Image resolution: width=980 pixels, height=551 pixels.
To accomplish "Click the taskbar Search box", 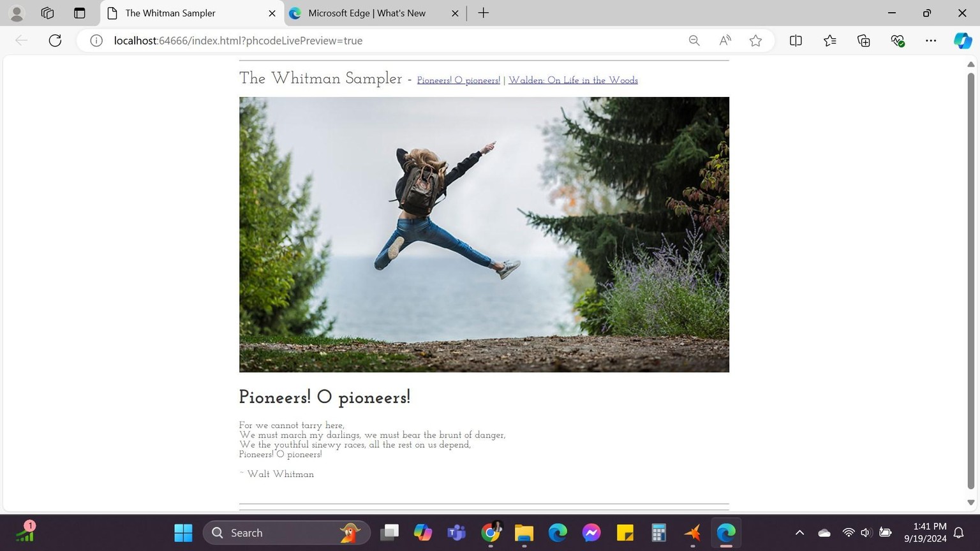I will [286, 533].
